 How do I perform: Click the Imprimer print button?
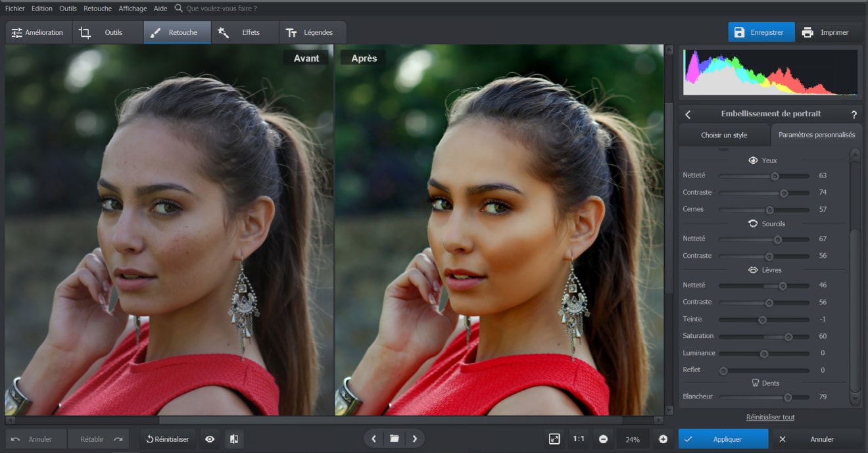pyautogui.click(x=827, y=32)
